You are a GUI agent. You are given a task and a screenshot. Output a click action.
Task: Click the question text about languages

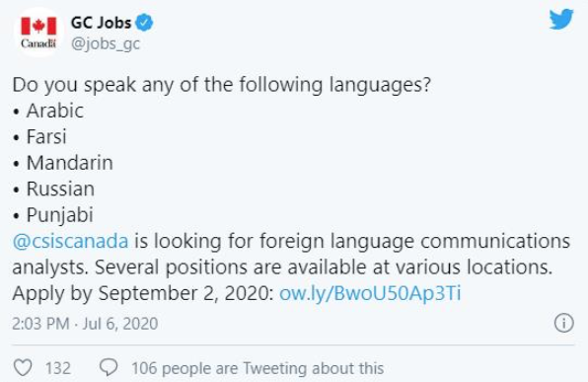[222, 85]
